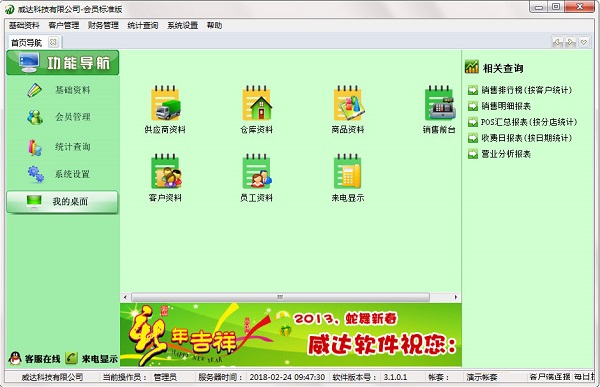Click 系统设置 text in sidebar

(73, 174)
